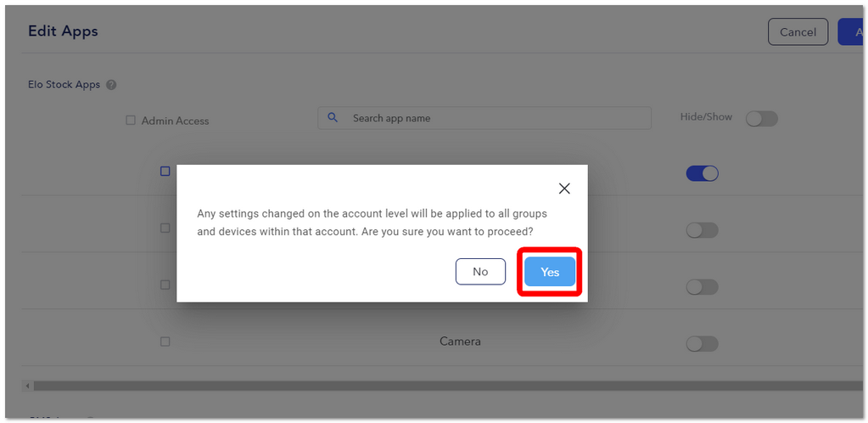This screenshot has height=423, width=868.
Task: Click the magnifier icon in the search box
Action: [333, 117]
